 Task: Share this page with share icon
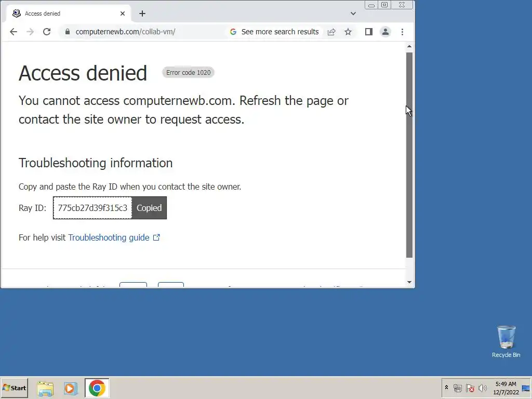tap(331, 32)
